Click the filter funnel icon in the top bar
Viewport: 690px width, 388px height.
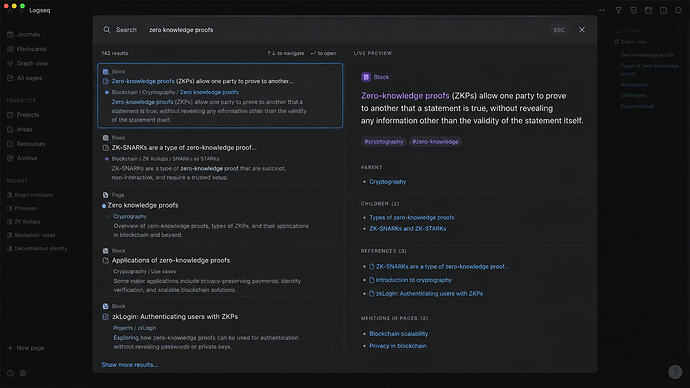click(618, 10)
